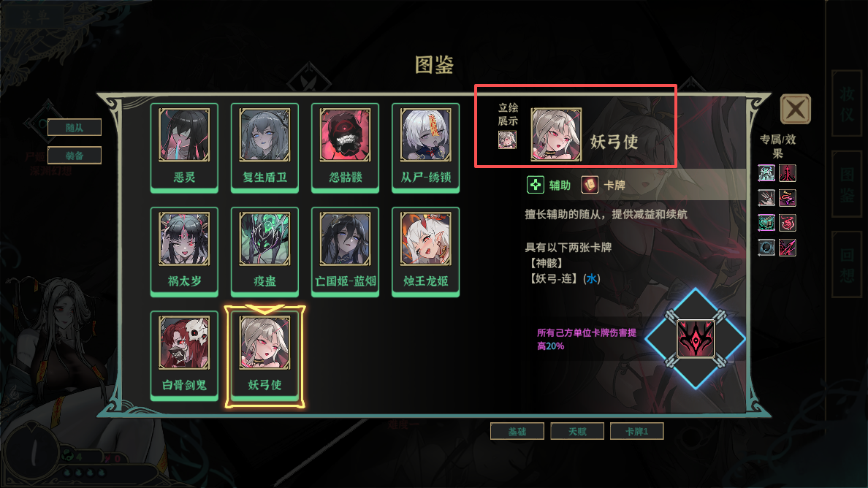Select the 烛王龙姬 character card

click(x=426, y=252)
